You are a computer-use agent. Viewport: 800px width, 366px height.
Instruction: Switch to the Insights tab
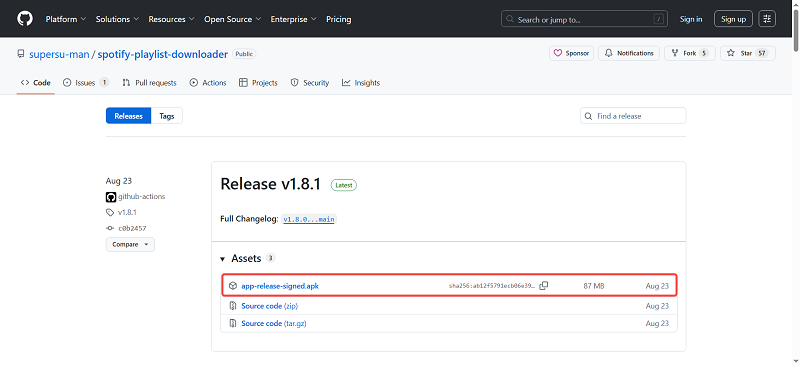pos(361,83)
